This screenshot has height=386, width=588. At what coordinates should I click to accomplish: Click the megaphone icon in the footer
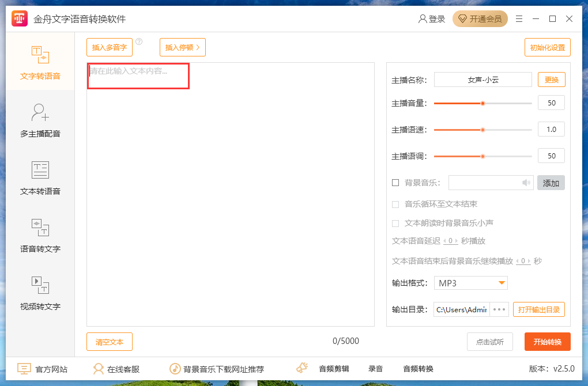click(302, 368)
